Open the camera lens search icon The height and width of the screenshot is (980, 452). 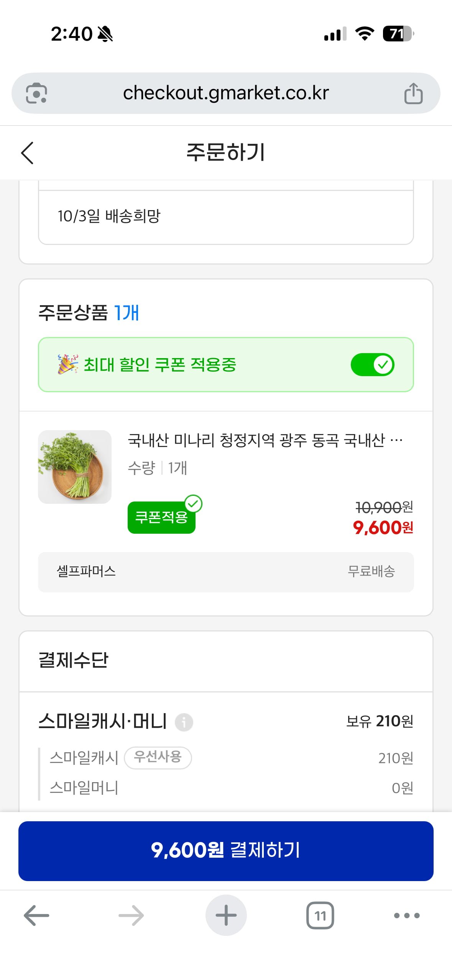click(36, 93)
